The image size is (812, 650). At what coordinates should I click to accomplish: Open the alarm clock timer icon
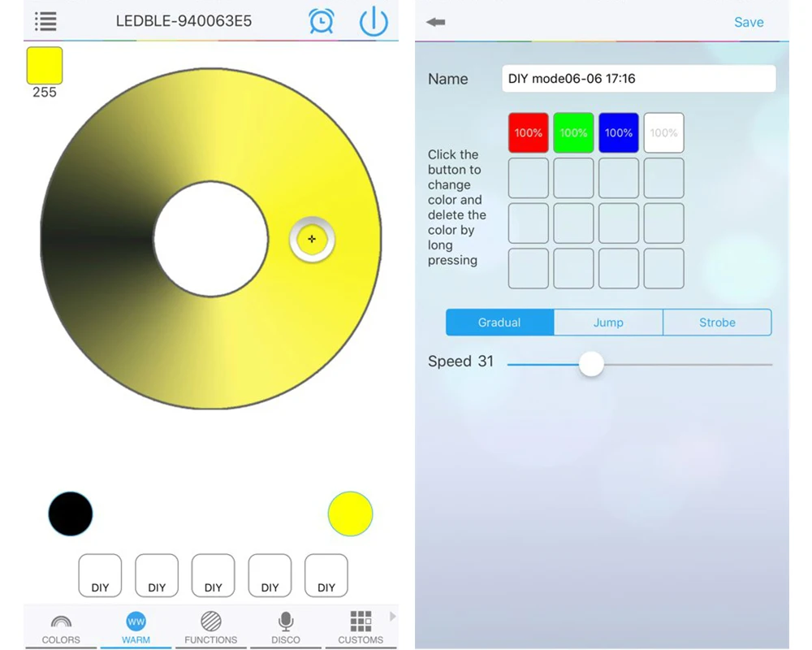coord(321,21)
